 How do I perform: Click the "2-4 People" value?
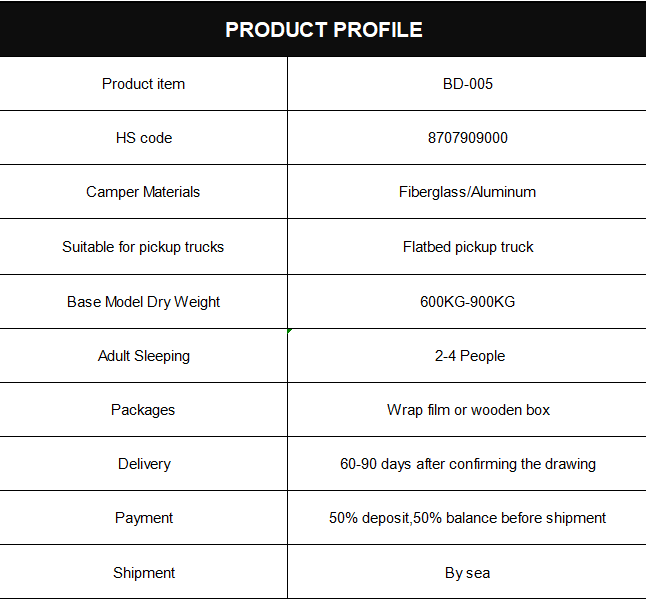pyautogui.click(x=467, y=356)
